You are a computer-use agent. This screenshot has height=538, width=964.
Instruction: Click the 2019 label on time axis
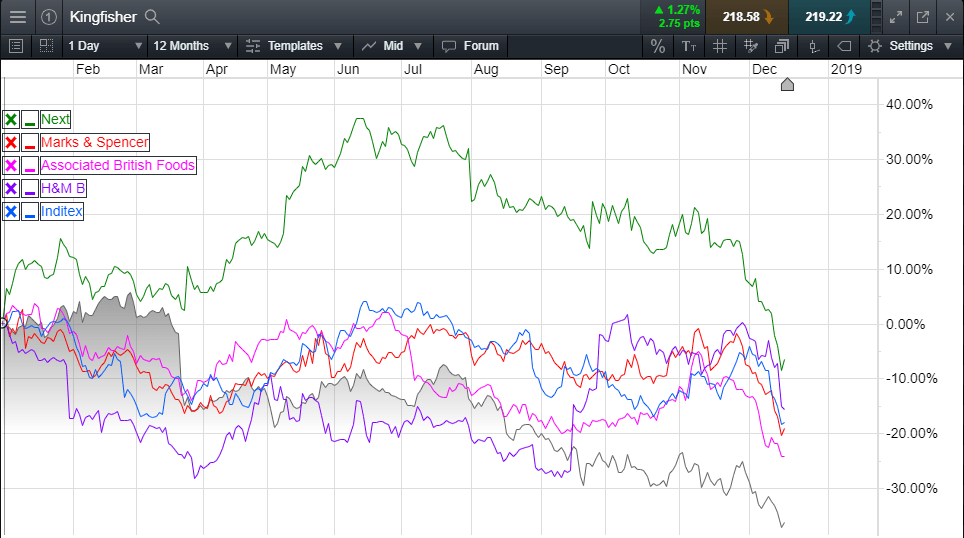click(847, 69)
